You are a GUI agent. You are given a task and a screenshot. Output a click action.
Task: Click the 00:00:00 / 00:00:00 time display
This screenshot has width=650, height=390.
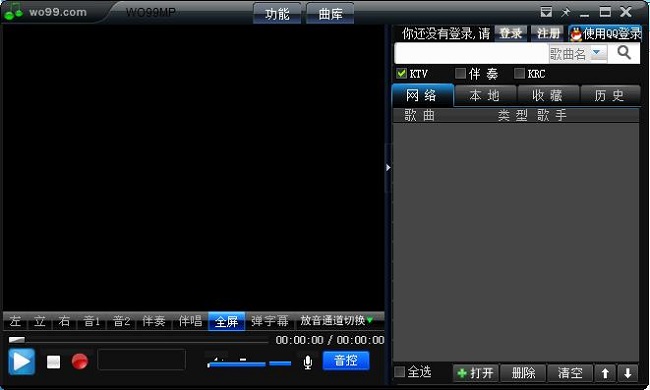click(330, 340)
